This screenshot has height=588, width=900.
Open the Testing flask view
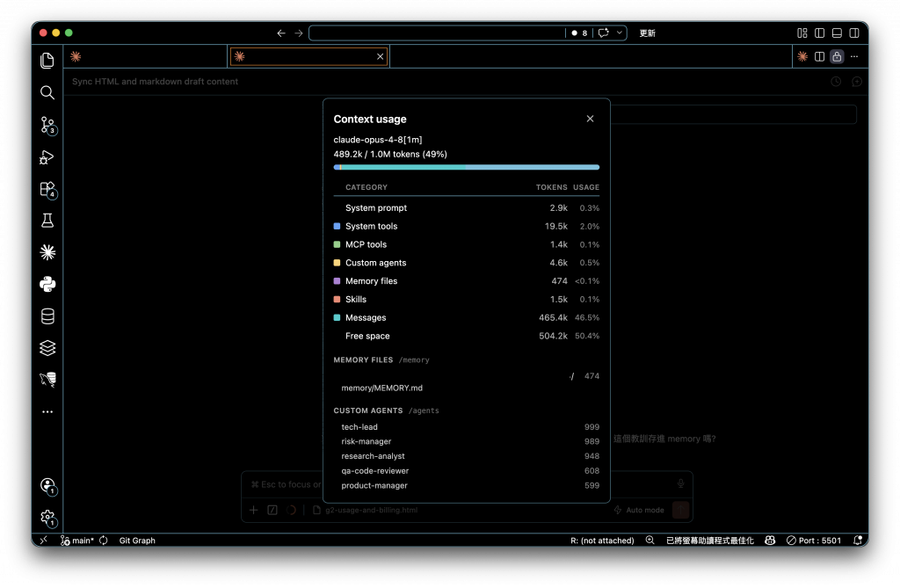click(47, 221)
